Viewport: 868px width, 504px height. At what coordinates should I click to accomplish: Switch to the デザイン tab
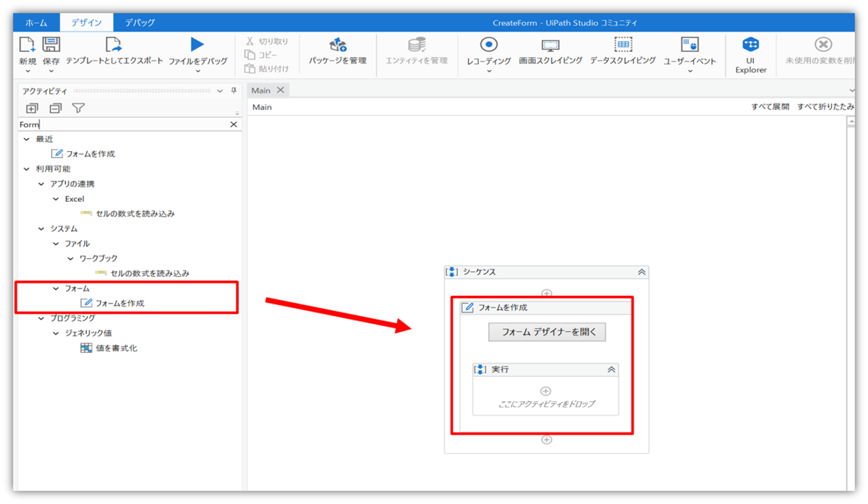pos(87,22)
